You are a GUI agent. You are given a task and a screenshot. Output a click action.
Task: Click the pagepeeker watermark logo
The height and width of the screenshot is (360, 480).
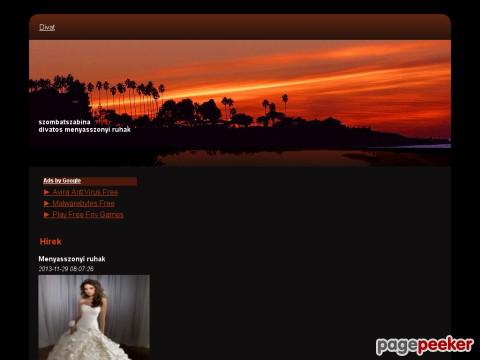coord(425,345)
